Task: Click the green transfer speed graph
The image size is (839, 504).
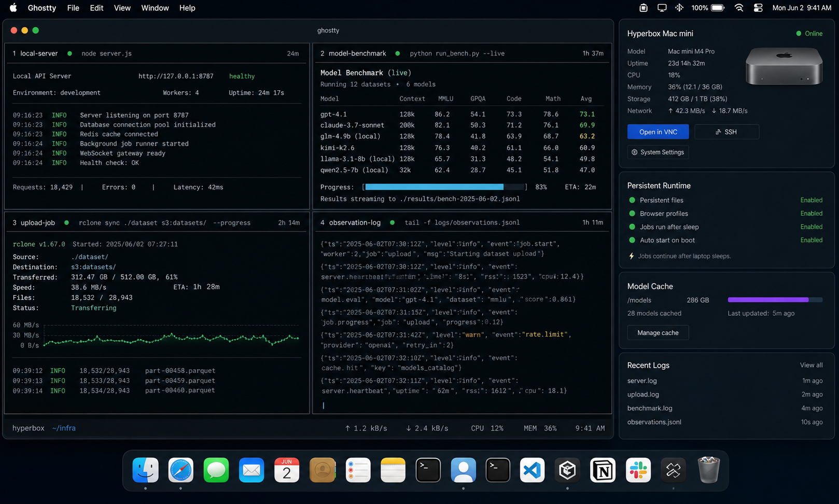Action: [171, 339]
